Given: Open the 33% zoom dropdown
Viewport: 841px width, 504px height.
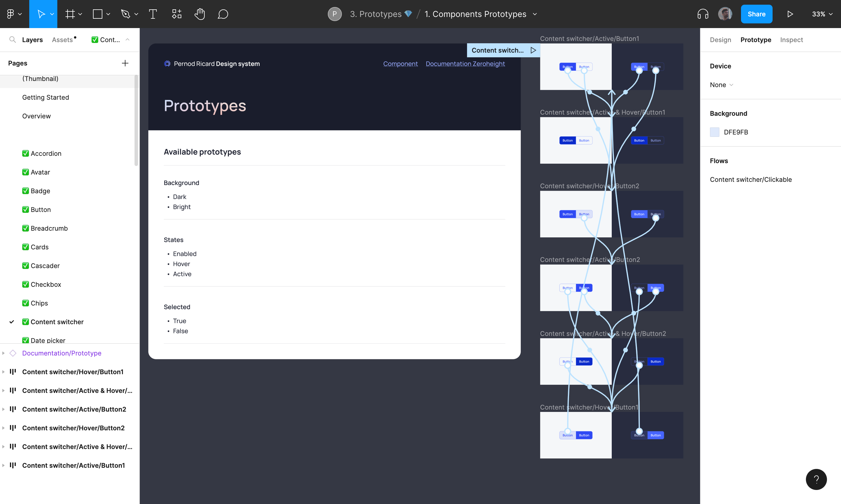Looking at the screenshot, I should [x=822, y=14].
